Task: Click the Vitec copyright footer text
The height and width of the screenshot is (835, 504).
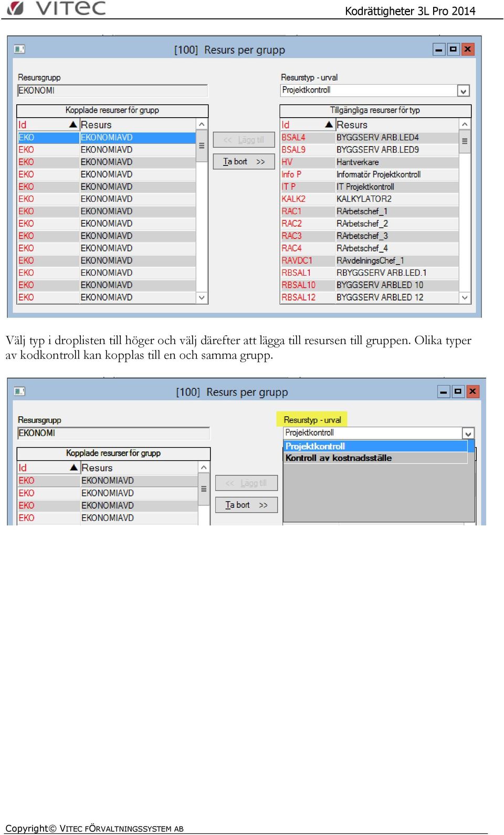Action: pyautogui.click(x=94, y=828)
